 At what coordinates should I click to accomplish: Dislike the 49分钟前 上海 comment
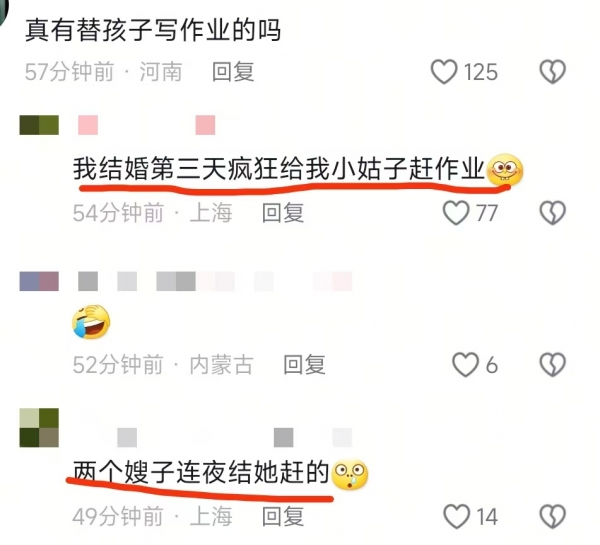point(553,516)
